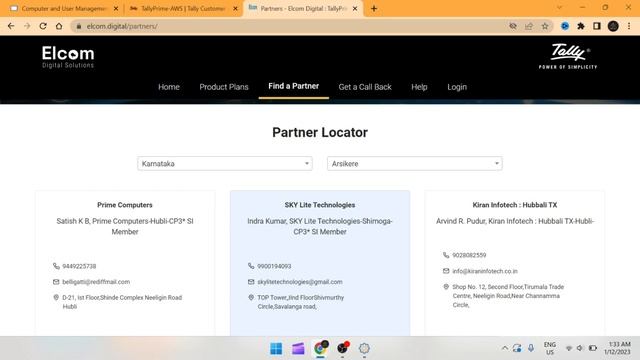The width and height of the screenshot is (640, 360).
Task: Click email info@kiraninfotech.co.in
Action: click(485, 271)
